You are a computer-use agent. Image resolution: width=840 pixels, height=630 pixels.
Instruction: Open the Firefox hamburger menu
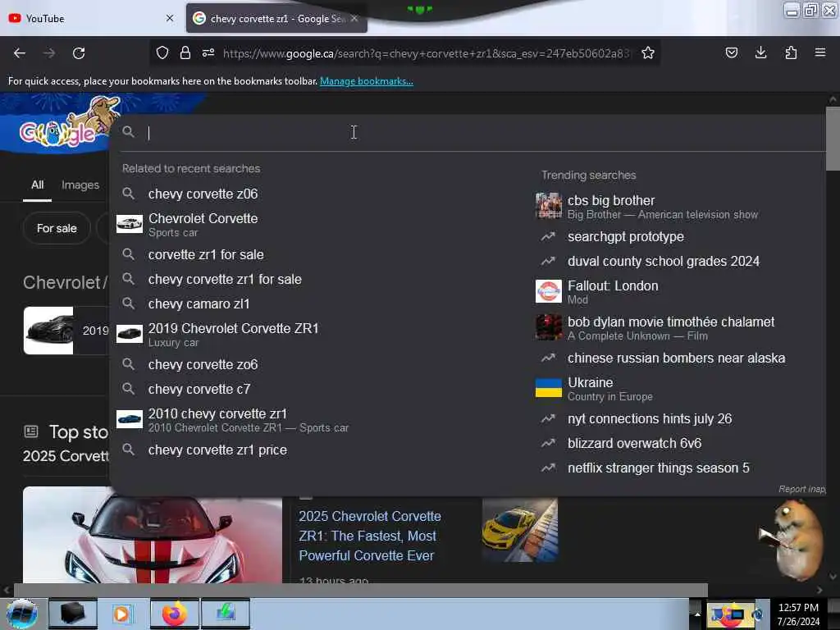click(820, 52)
